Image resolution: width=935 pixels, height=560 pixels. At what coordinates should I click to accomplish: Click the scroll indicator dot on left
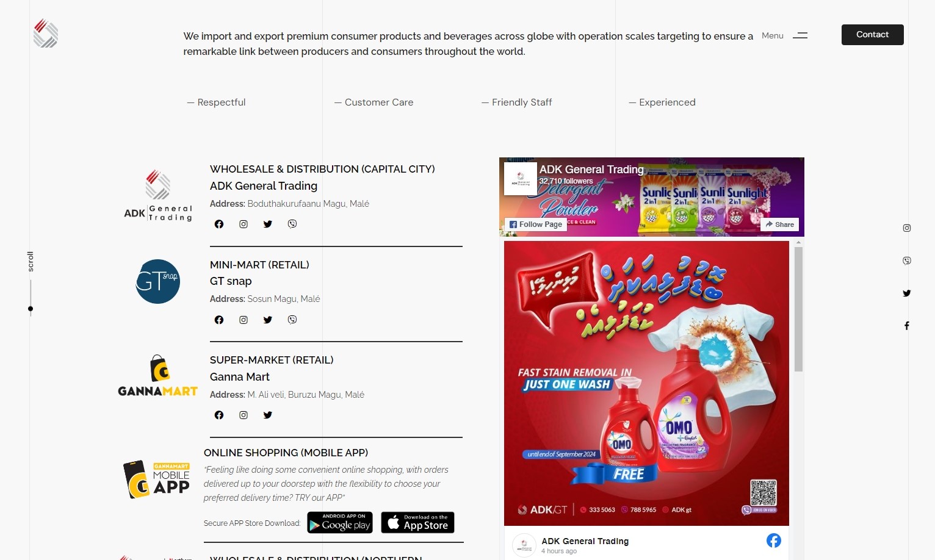[x=31, y=309]
